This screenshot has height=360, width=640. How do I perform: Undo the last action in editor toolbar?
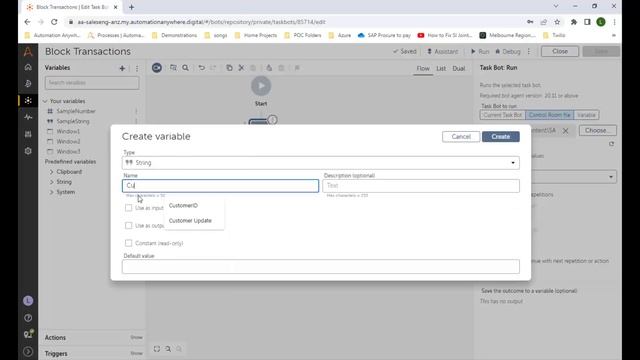[202, 68]
